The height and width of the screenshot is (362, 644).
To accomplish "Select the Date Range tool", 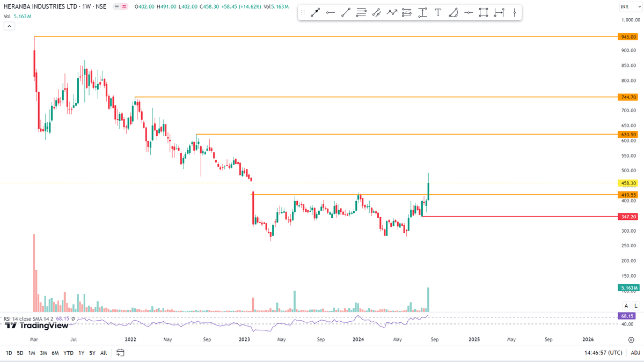I will point(499,12).
